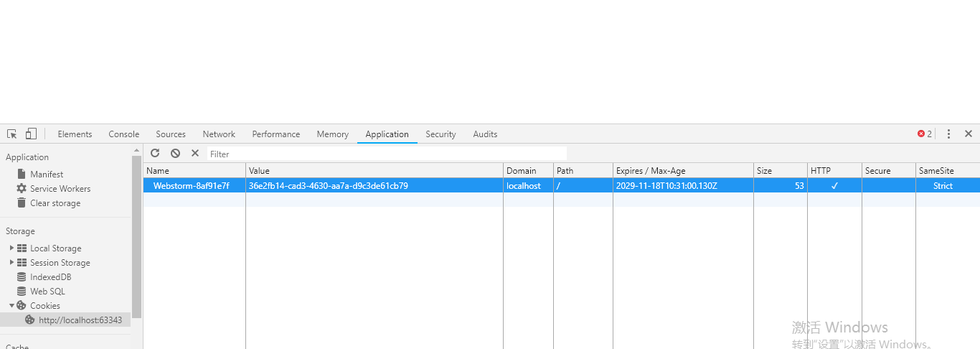Viewport: 980px width, 349px height.
Task: Switch to the Security tab
Action: coord(440,134)
